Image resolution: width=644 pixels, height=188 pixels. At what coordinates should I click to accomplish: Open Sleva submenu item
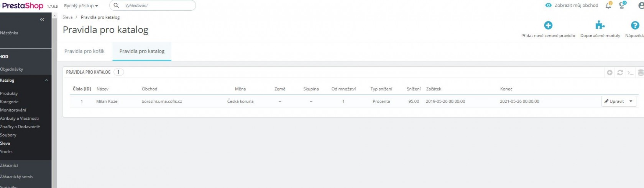click(x=5, y=143)
